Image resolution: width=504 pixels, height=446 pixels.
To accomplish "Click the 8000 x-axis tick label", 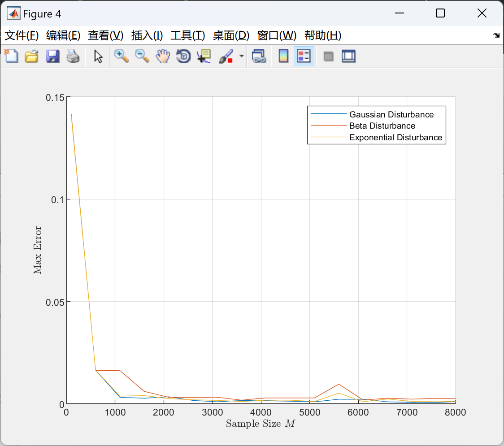I will point(456,412).
